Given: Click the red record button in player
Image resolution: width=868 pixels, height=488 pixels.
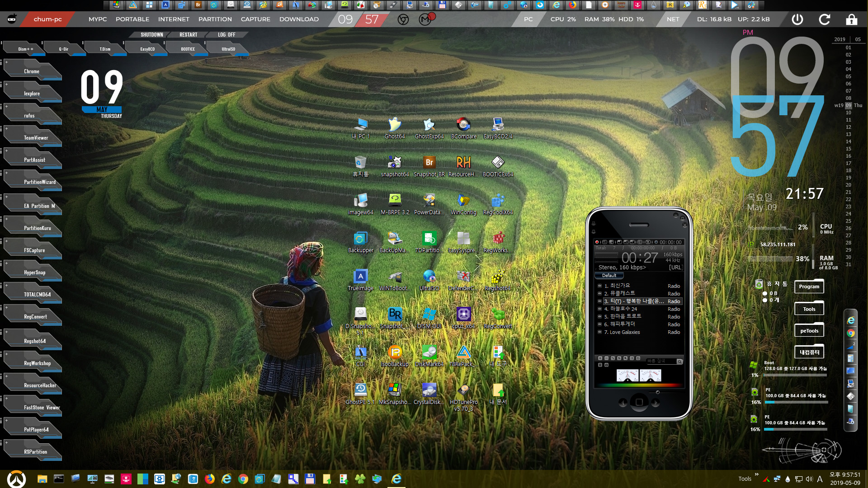Looking at the screenshot, I should coord(597,242).
